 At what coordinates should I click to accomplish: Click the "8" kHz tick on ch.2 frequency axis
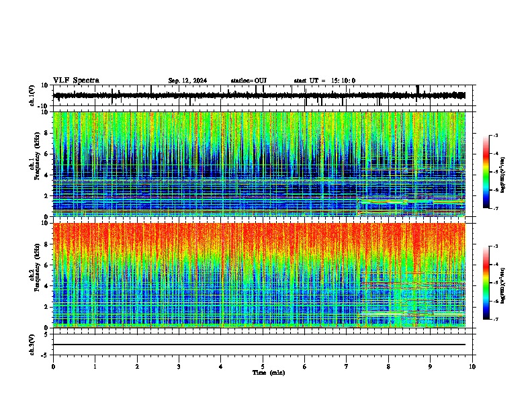[46, 244]
